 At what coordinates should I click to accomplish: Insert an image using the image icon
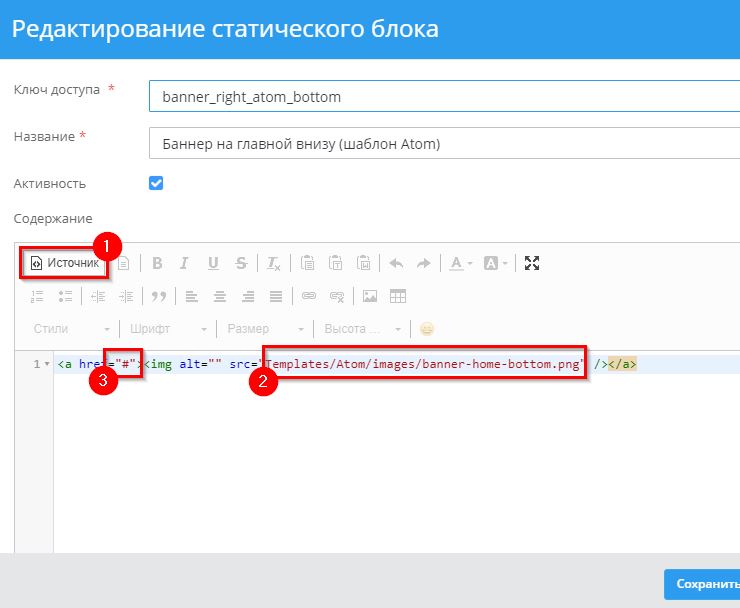pyautogui.click(x=370, y=296)
